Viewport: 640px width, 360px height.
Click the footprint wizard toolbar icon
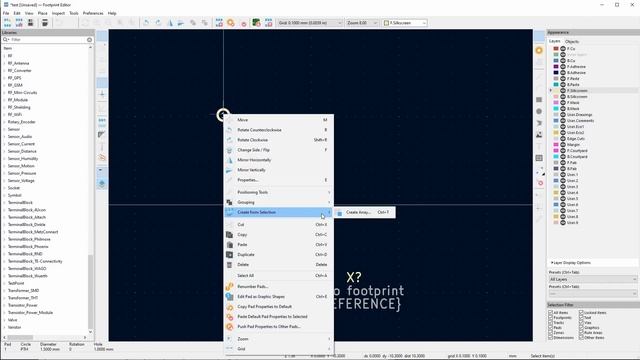(x=19, y=23)
